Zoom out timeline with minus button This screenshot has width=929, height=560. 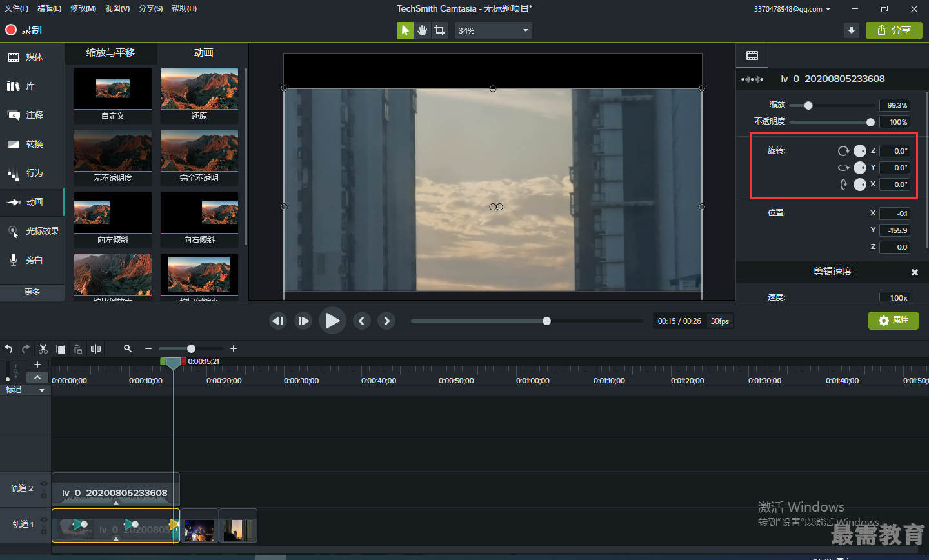148,348
